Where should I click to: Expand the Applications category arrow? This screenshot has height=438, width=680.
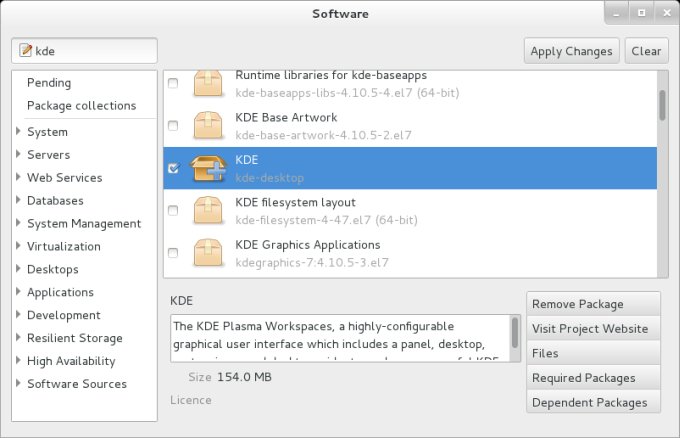[18, 291]
